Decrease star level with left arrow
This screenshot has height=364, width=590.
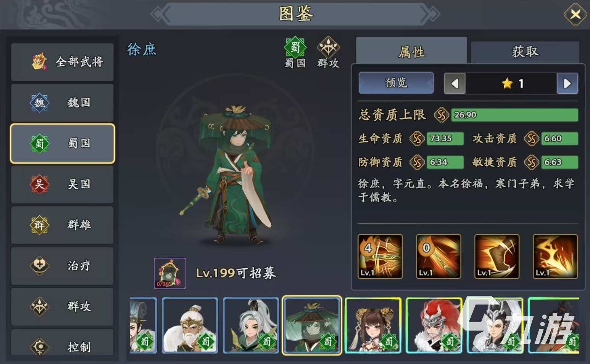(x=455, y=83)
